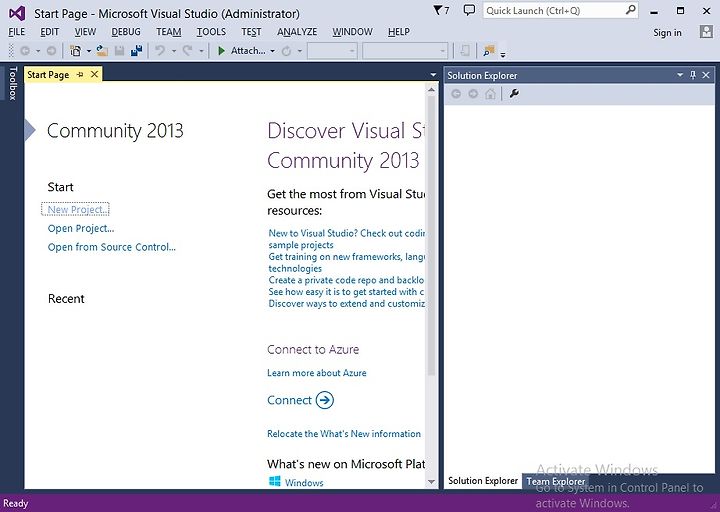
Task: Click the Redo toolbar icon
Action: click(187, 51)
